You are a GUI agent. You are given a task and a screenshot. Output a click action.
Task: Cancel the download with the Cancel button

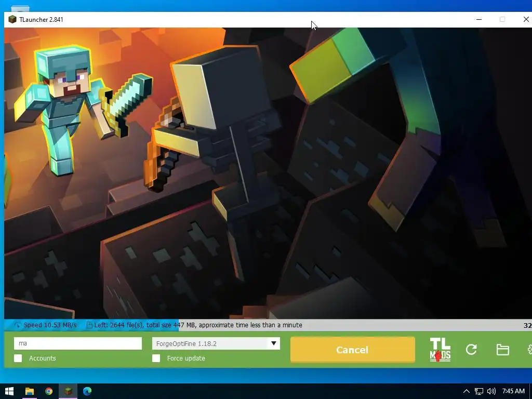pos(353,350)
